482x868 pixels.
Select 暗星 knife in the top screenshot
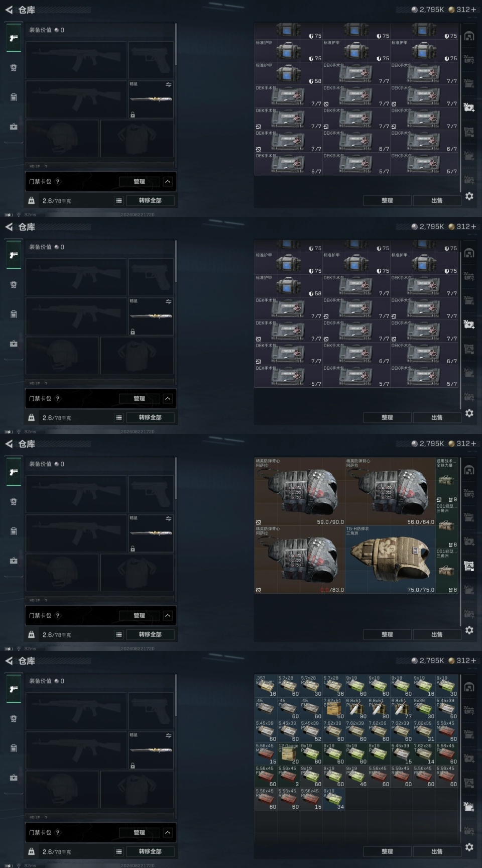coord(151,99)
